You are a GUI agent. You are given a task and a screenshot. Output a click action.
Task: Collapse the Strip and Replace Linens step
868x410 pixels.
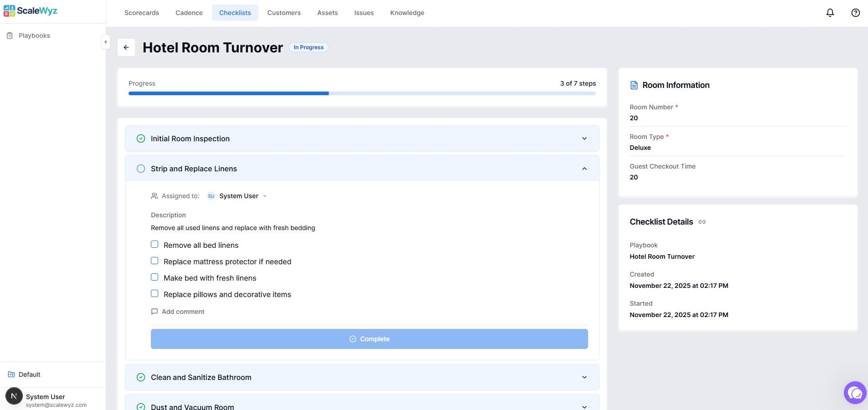[584, 169]
